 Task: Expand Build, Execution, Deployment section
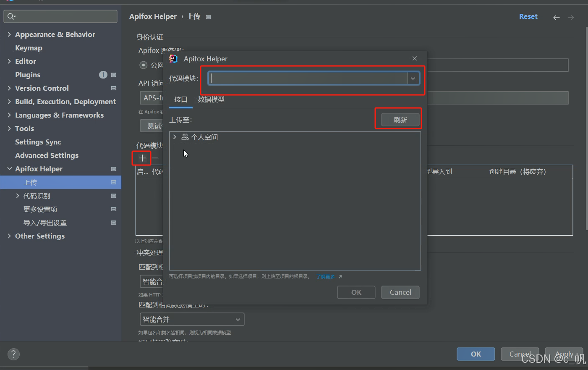point(9,102)
